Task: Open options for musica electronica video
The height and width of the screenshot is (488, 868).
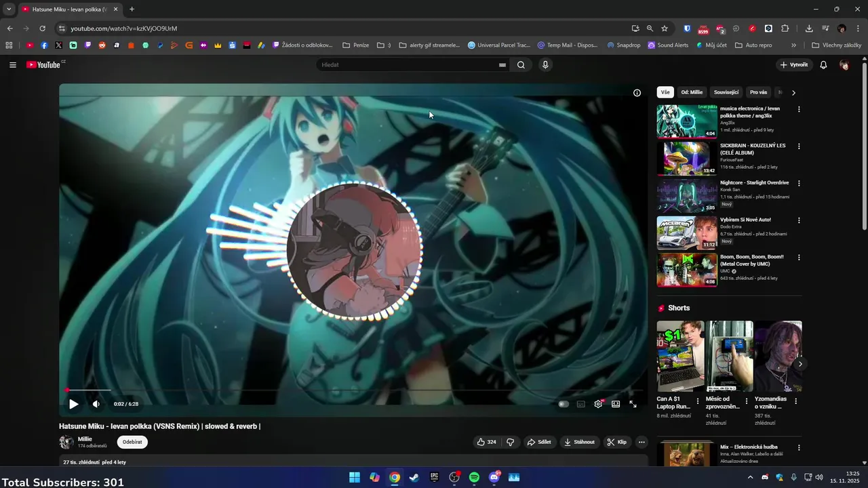Action: point(799,109)
